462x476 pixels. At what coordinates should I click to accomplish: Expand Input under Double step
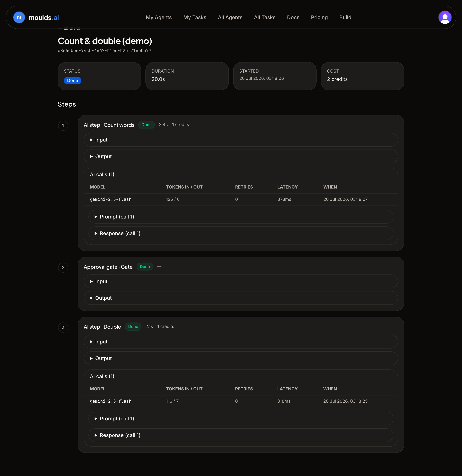point(241,342)
